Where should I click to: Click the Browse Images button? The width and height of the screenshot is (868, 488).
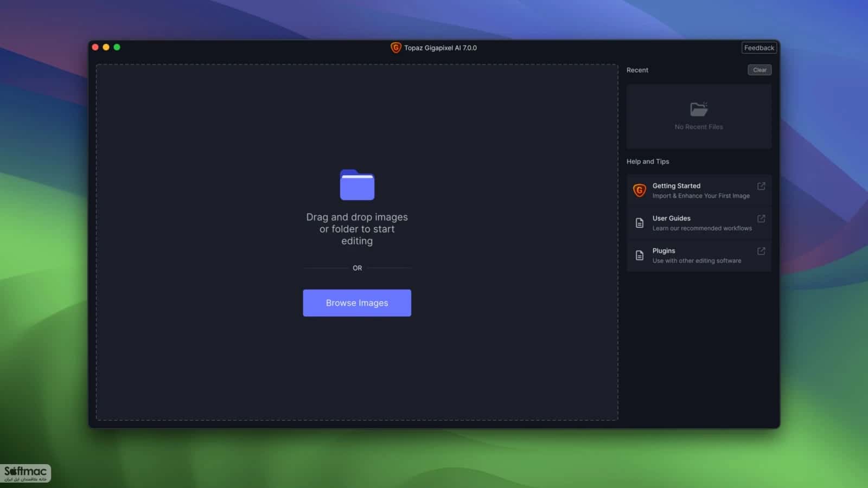357,303
